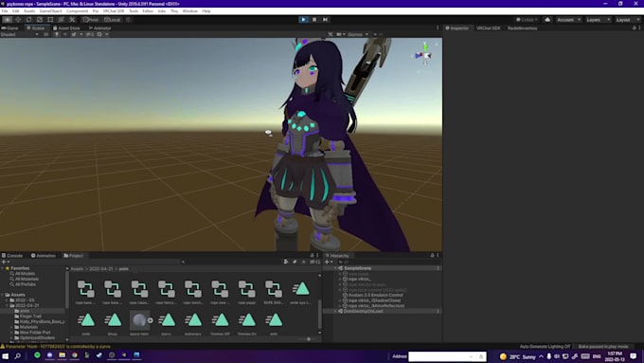Switch to the Animation tab
This screenshot has height=363, width=644.
(44, 255)
